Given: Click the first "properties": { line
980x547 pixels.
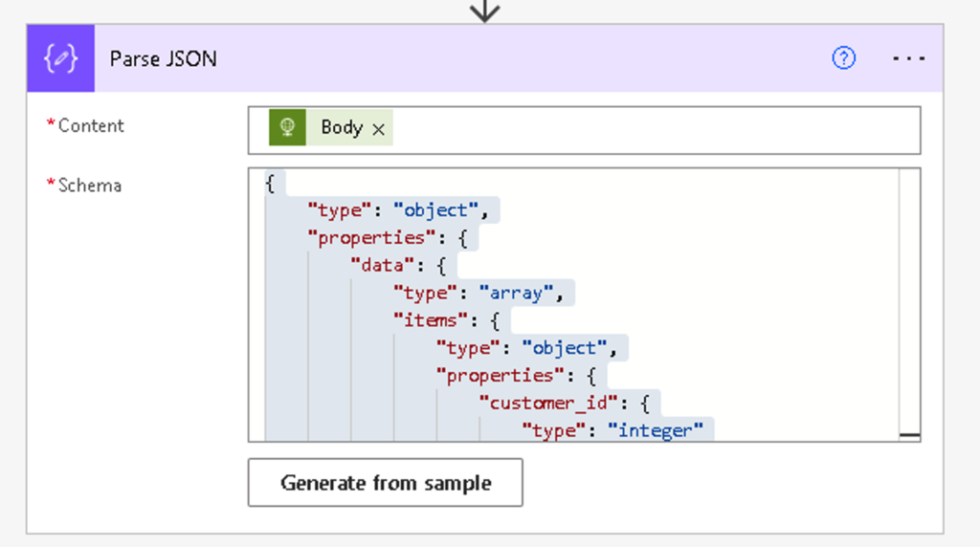Looking at the screenshot, I should [388, 238].
